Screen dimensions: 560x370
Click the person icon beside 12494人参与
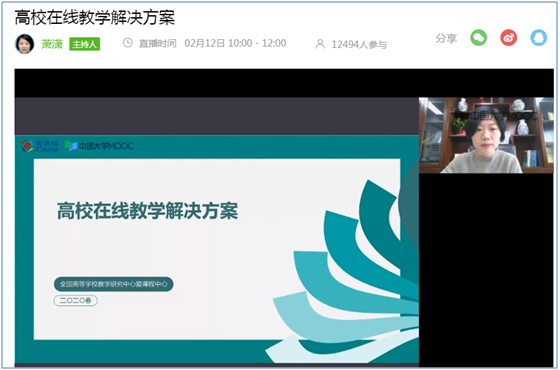(320, 44)
